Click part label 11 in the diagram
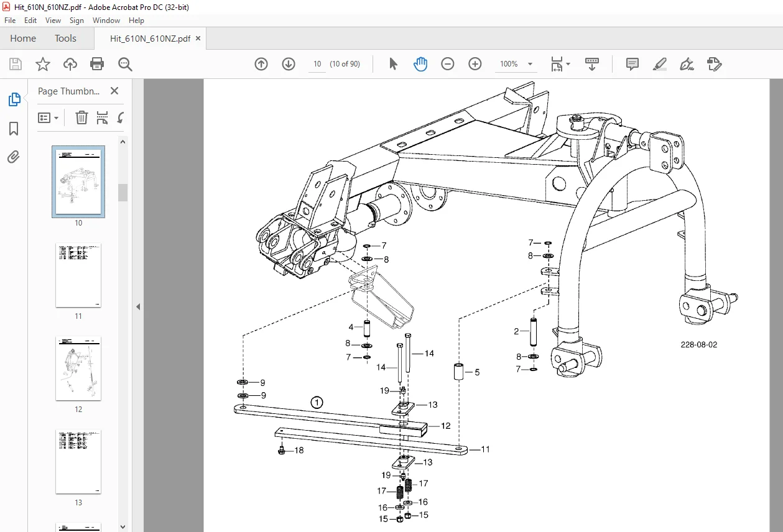Image resolution: width=783 pixels, height=532 pixels. (x=485, y=449)
